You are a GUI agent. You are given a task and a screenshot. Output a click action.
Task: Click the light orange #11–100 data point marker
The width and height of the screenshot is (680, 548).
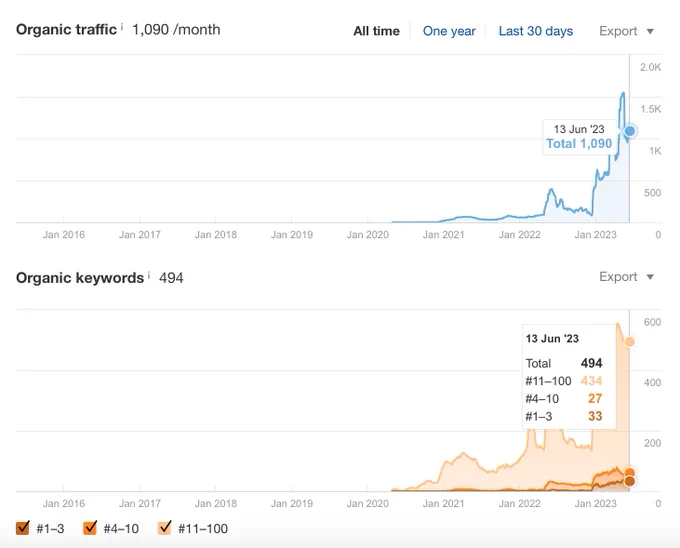click(630, 342)
